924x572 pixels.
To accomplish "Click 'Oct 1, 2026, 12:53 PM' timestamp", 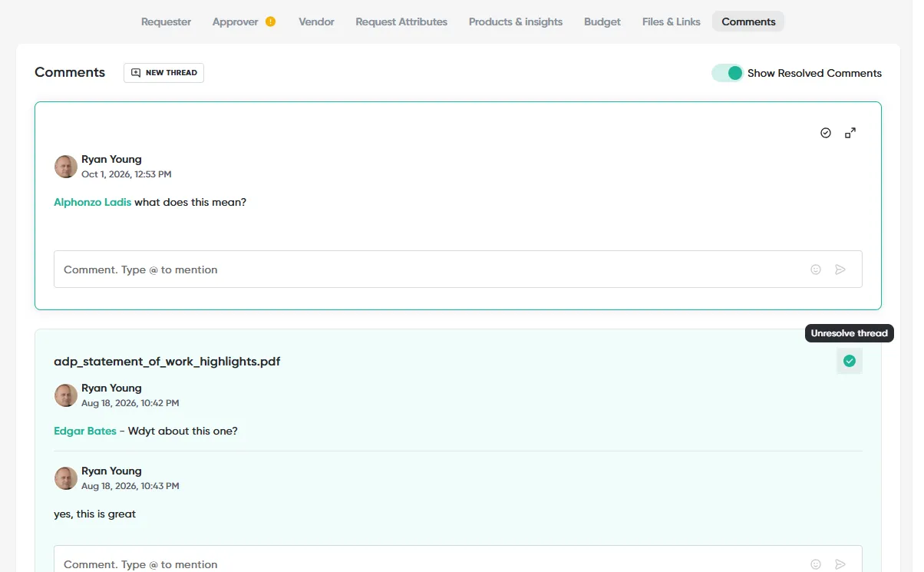I will [126, 174].
